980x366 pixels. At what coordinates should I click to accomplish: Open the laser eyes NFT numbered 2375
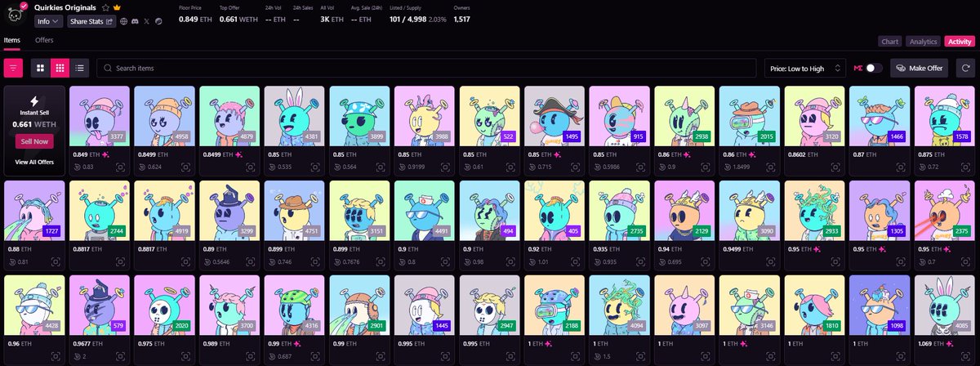coord(945,211)
